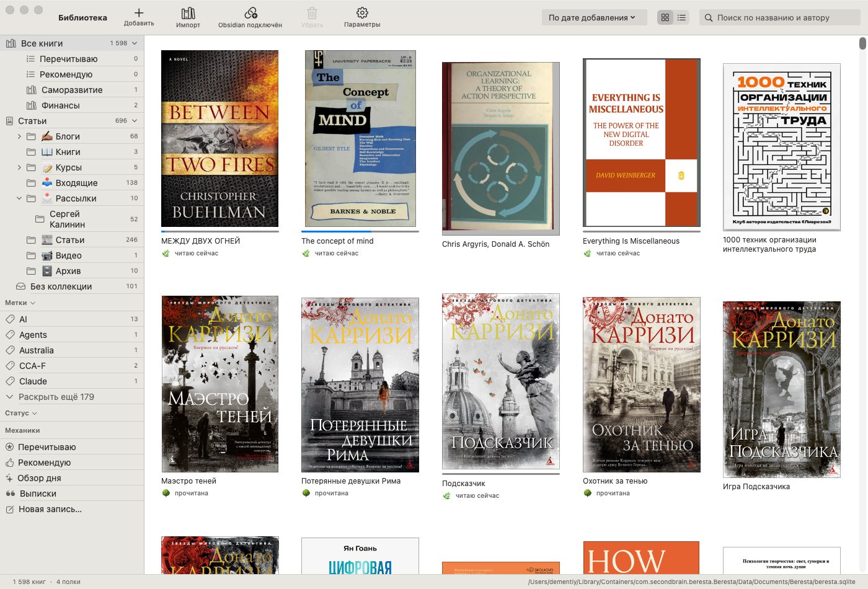This screenshot has width=868, height=589.
Task: Click the МЕЖДУ ДВУХ ОГНЕЙ title
Action: tap(200, 241)
